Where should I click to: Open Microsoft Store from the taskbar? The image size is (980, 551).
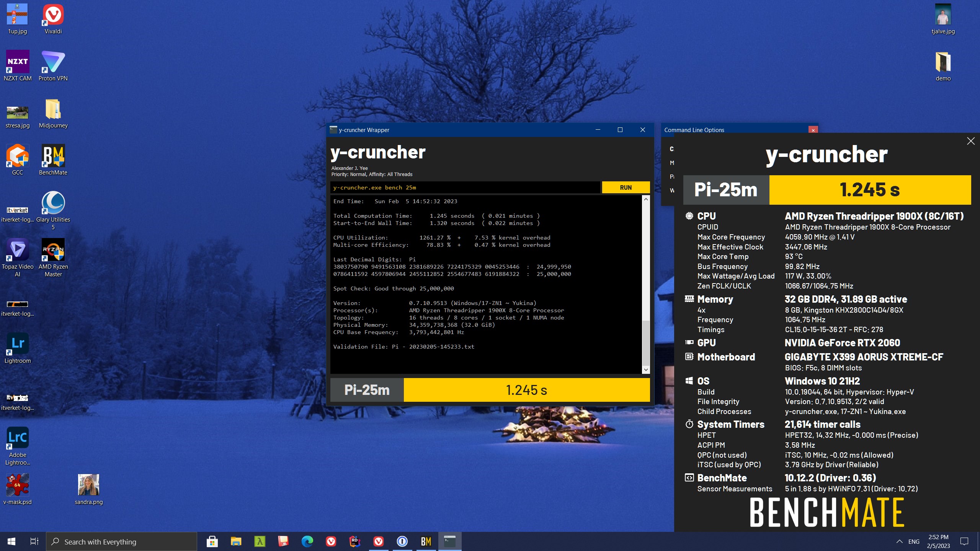(x=212, y=541)
